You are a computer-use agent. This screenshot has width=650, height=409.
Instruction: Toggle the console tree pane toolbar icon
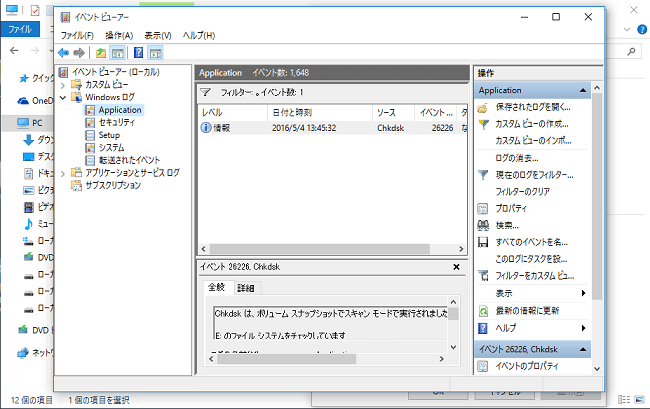click(x=118, y=53)
